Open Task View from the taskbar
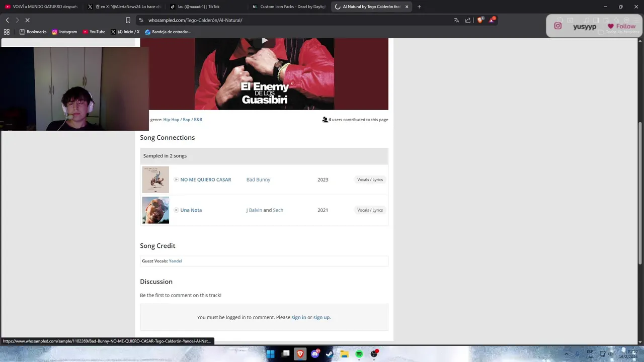 (x=286, y=354)
